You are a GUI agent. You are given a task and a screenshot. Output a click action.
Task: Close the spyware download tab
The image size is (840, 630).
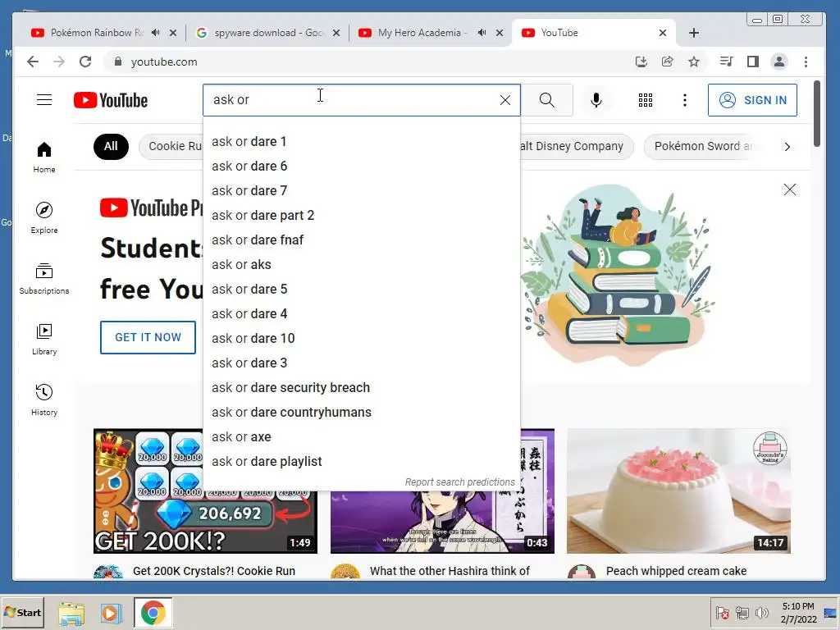[x=336, y=33]
